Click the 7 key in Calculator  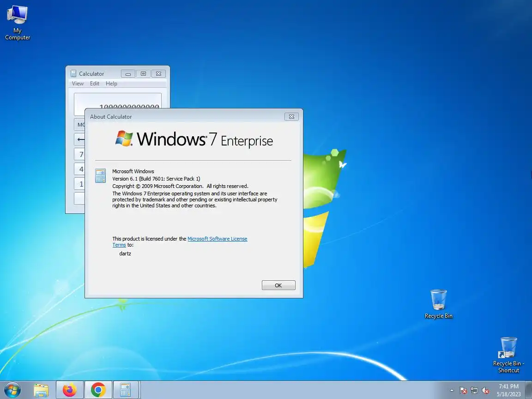tap(80, 154)
